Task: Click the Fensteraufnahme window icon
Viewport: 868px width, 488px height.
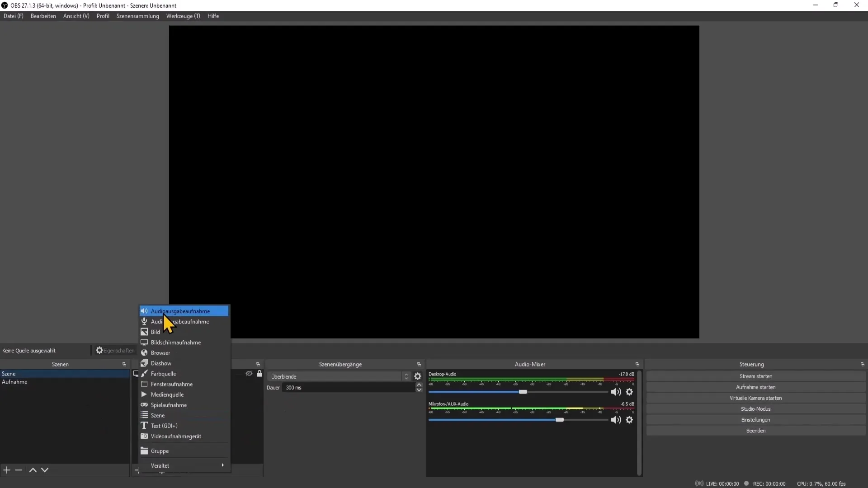Action: (x=144, y=384)
